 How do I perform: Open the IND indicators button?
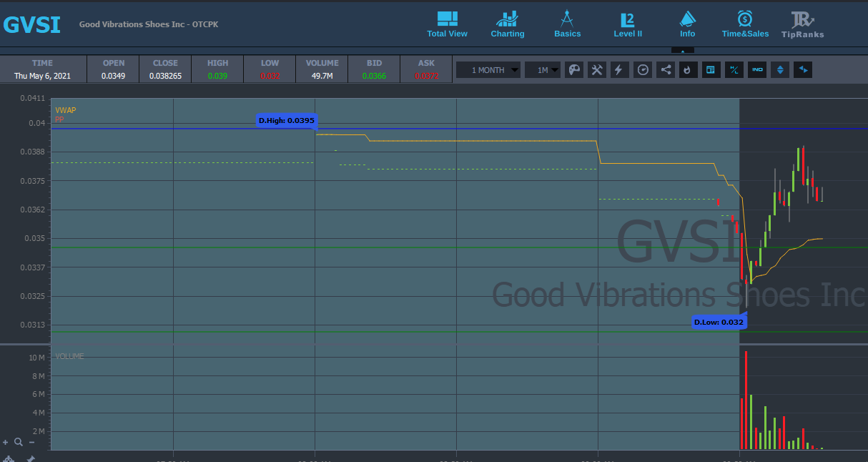tap(757, 70)
